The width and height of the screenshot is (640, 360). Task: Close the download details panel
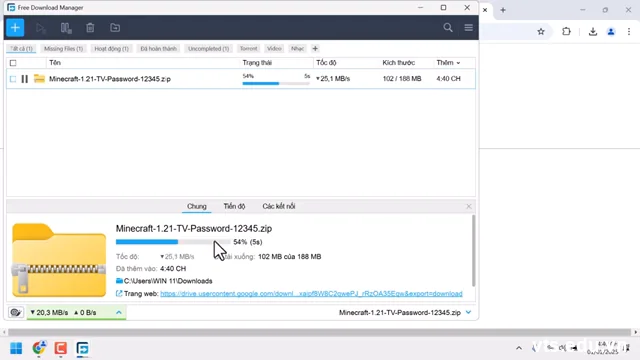click(x=469, y=207)
